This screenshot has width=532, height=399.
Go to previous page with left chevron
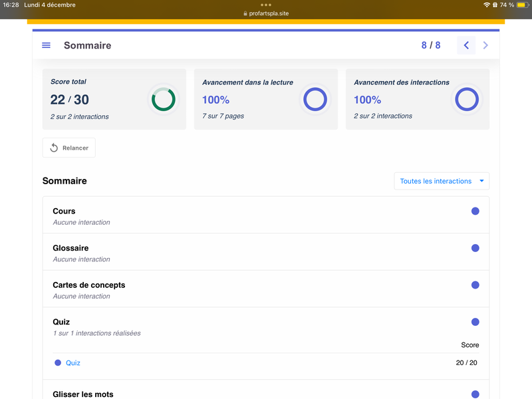tap(466, 45)
